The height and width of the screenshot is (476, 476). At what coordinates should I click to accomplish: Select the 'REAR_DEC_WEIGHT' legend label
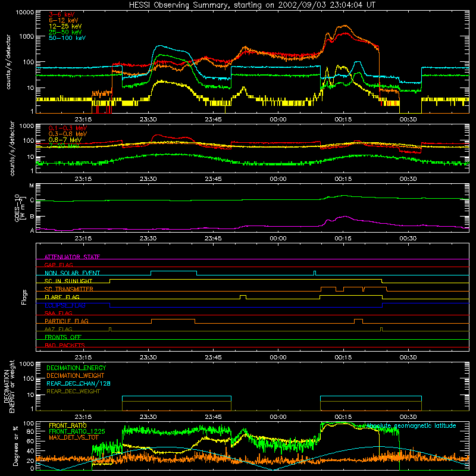[73, 392]
